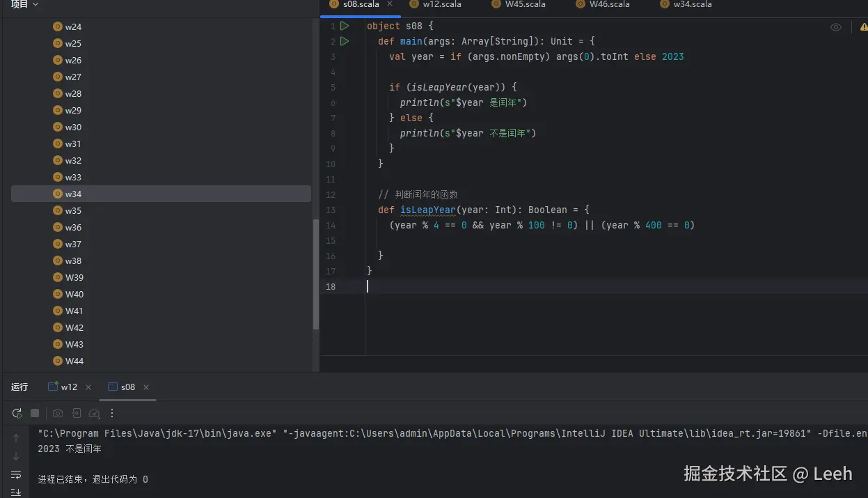Select W40 in the project tree

[161, 294]
